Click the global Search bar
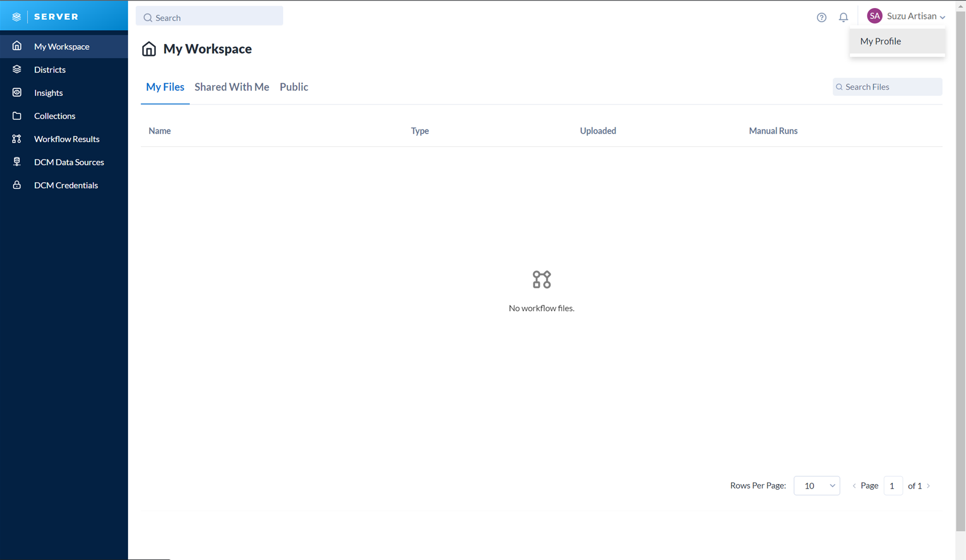Image resolution: width=966 pixels, height=560 pixels. click(x=209, y=17)
